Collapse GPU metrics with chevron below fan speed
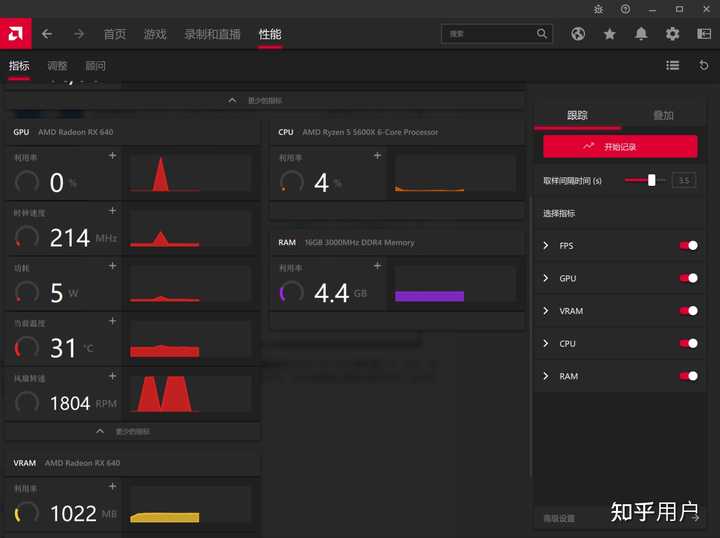Screen dimensions: 720x538 (x=133, y=432)
